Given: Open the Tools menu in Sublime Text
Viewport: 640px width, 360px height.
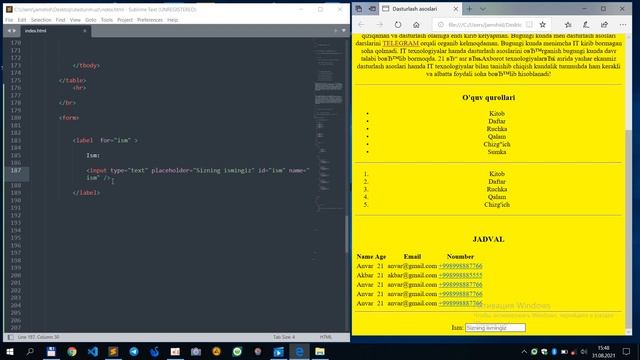Looking at the screenshot, I should coord(107,20).
